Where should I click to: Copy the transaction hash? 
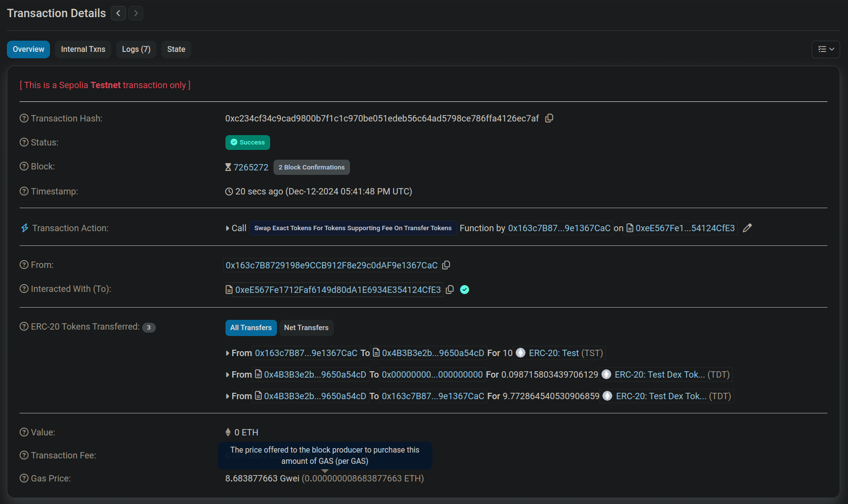[x=549, y=118]
